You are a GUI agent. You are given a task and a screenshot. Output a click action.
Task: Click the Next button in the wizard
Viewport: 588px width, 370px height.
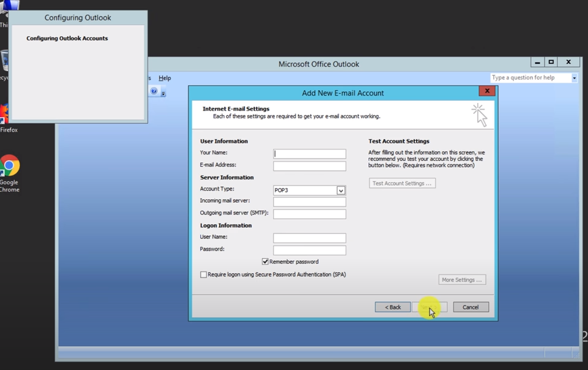point(430,307)
